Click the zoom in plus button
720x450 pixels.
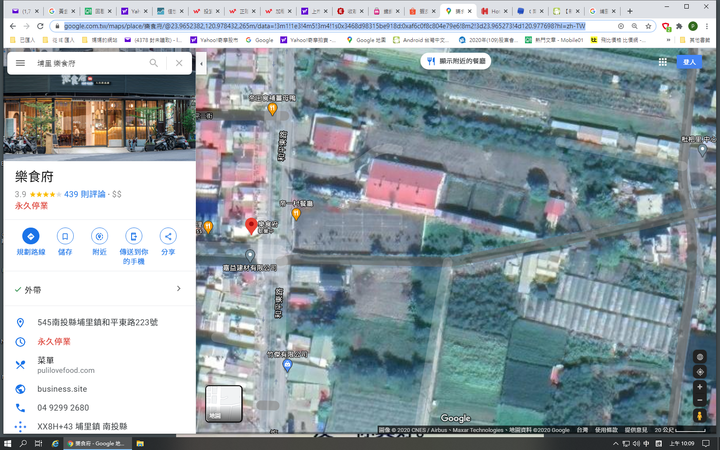[700, 387]
